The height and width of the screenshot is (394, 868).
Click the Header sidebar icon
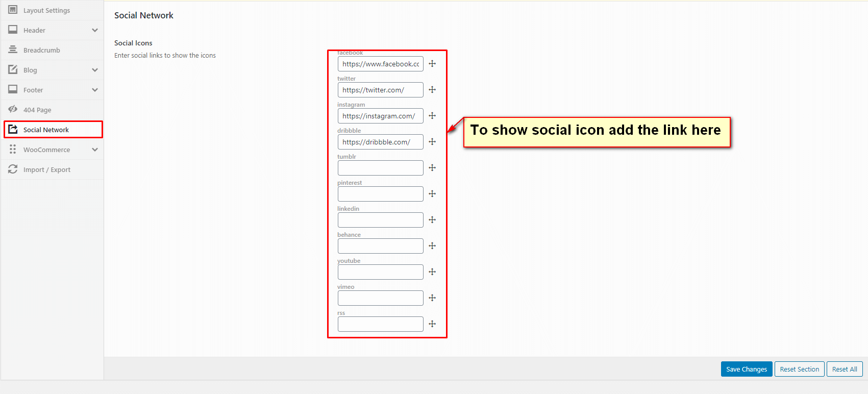13,30
